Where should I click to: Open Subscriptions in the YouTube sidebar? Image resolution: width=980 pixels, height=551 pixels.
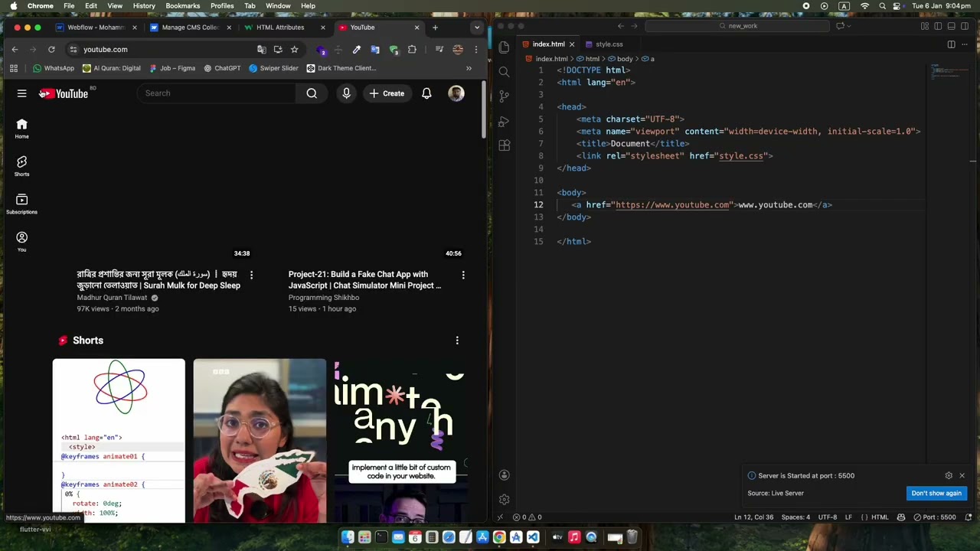click(x=21, y=204)
